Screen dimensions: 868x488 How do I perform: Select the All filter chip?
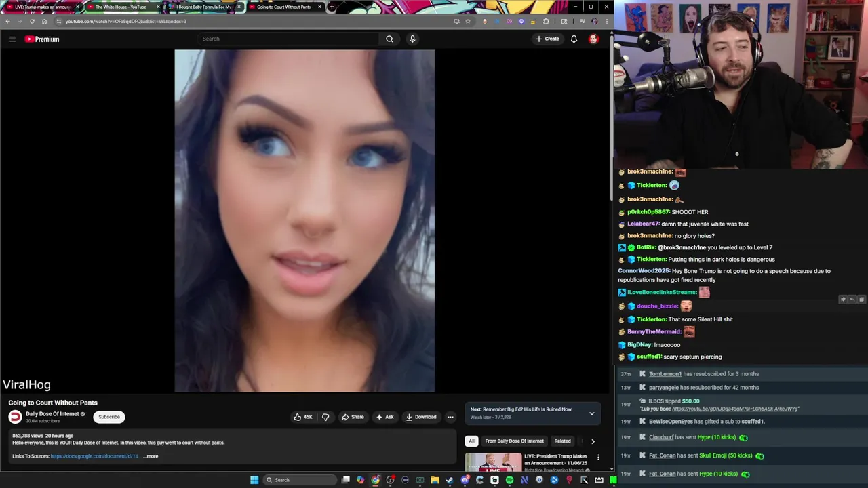471,441
